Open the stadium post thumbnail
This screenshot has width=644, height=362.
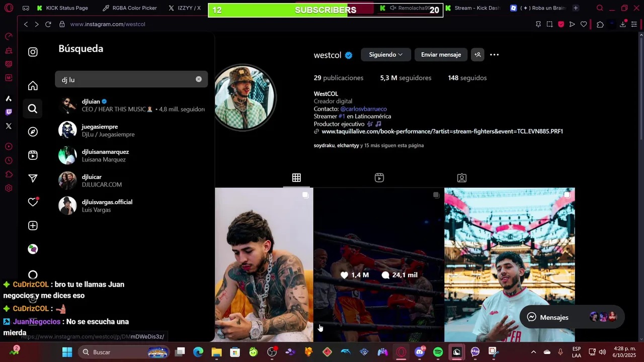click(510, 264)
